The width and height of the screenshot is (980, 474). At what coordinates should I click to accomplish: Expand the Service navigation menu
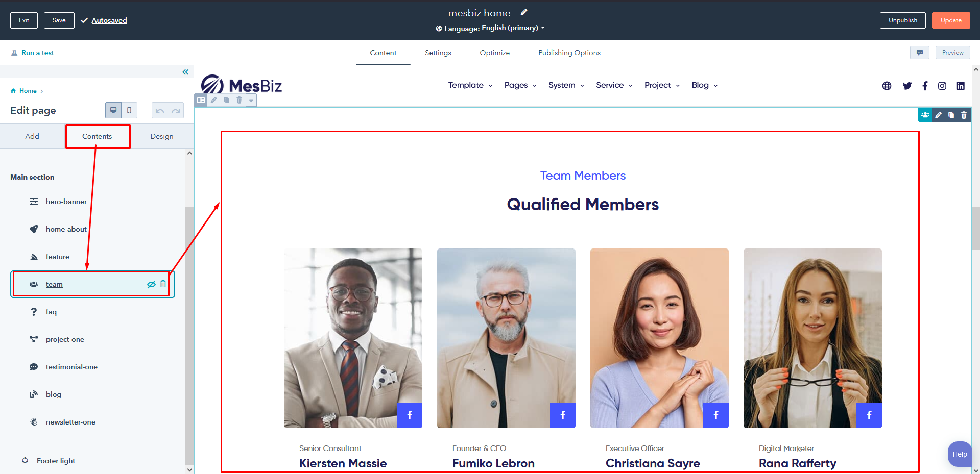tap(614, 85)
